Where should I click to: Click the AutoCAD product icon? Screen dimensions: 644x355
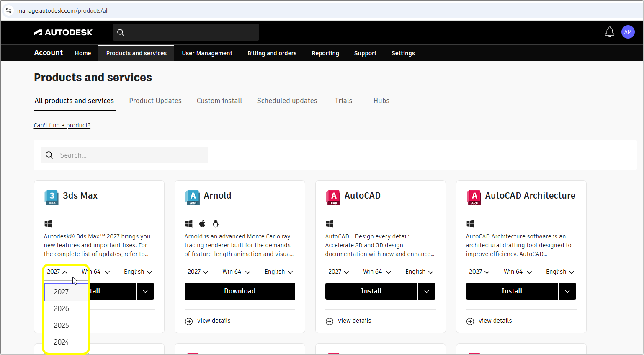(x=333, y=197)
